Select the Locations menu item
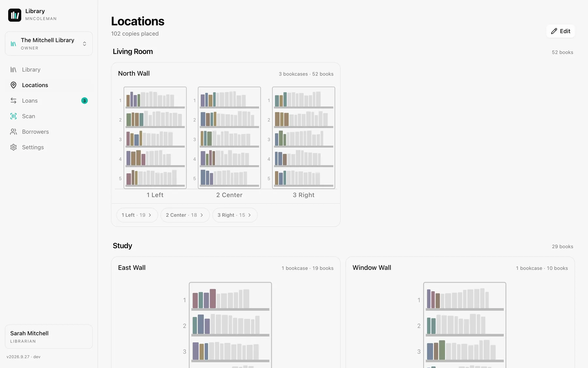 click(49, 85)
